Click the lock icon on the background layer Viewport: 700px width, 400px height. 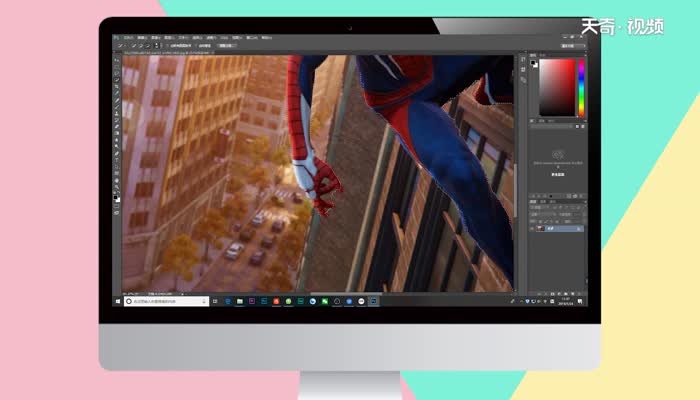tap(579, 229)
